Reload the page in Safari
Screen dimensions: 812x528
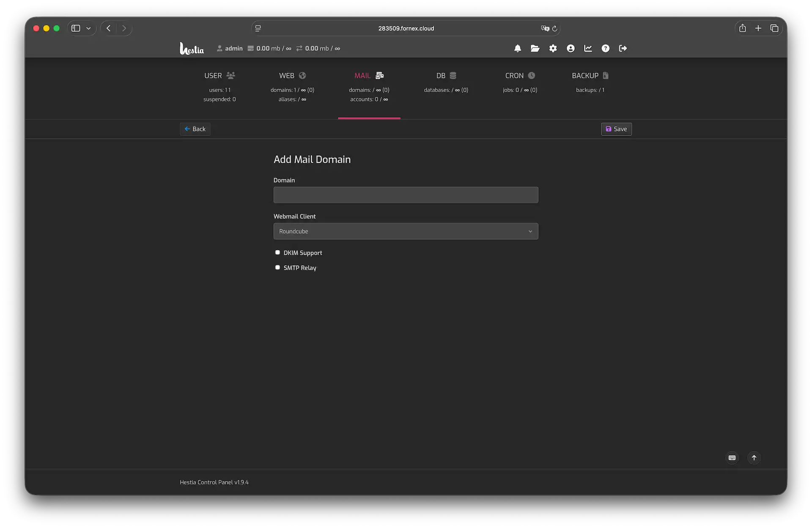[554, 28]
